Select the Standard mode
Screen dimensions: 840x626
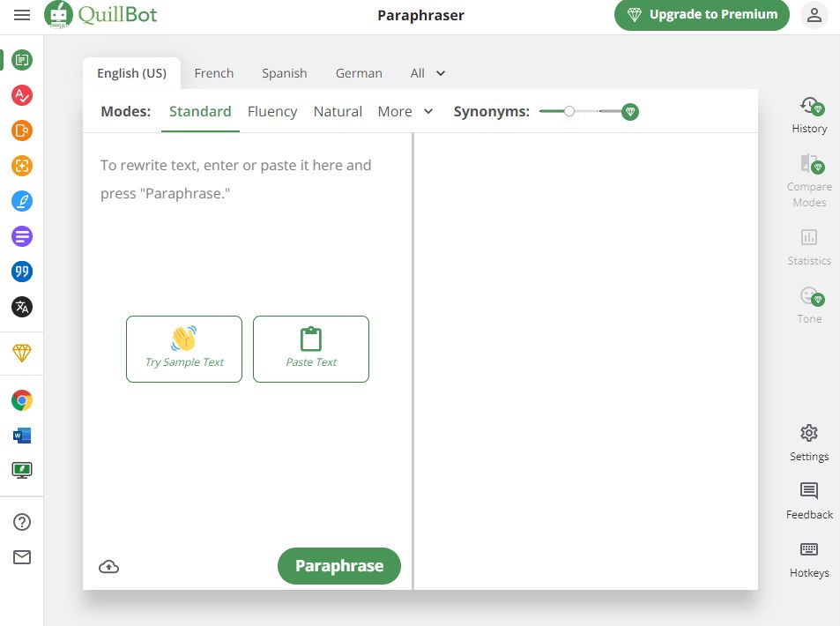(x=200, y=111)
